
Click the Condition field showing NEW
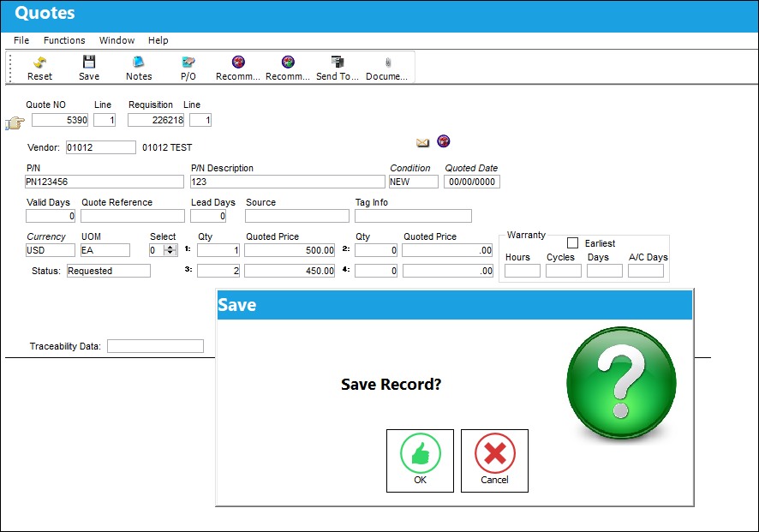tap(414, 182)
